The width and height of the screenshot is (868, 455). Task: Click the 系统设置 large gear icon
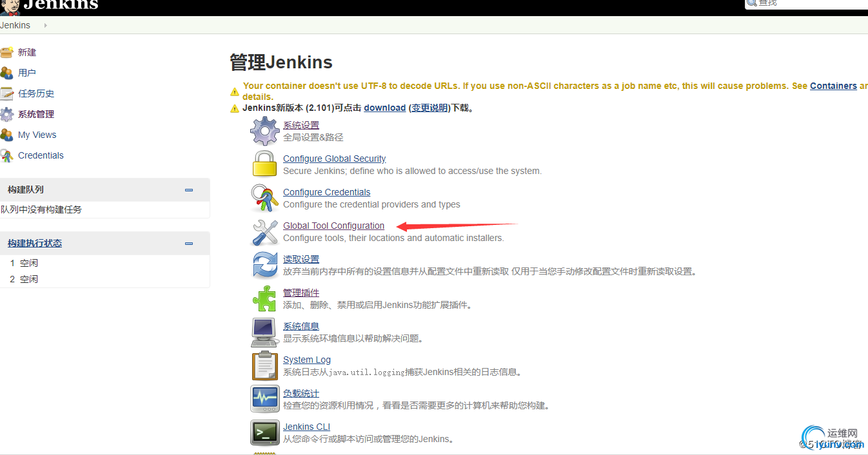264,131
